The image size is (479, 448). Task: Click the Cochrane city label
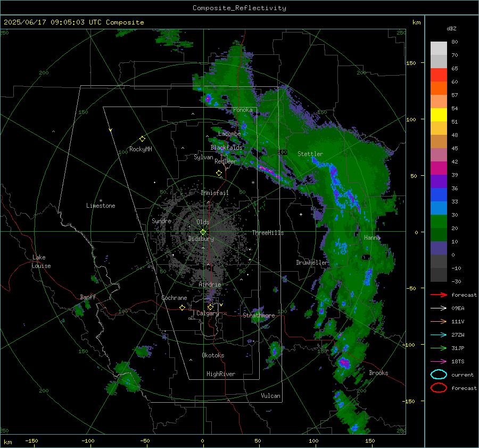click(174, 298)
